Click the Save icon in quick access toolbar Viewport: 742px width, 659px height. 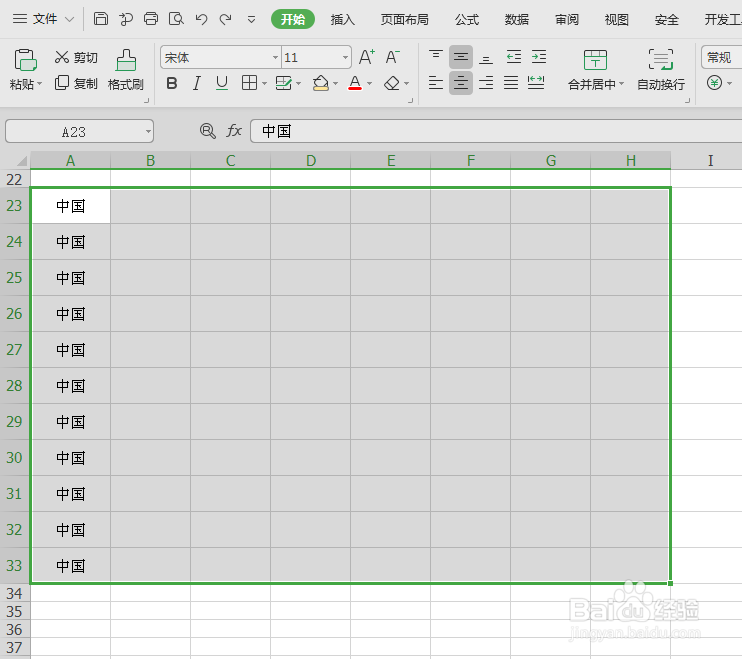click(100, 19)
